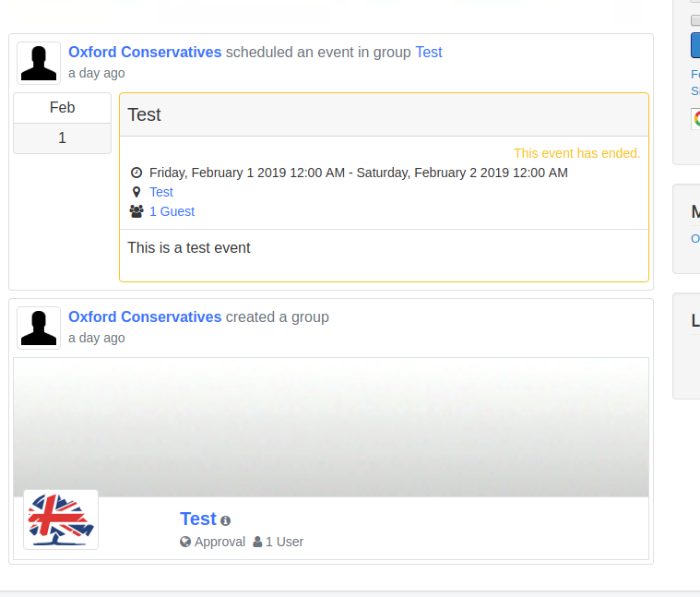
Task: Click the clock icon beside event date
Action: point(136,173)
